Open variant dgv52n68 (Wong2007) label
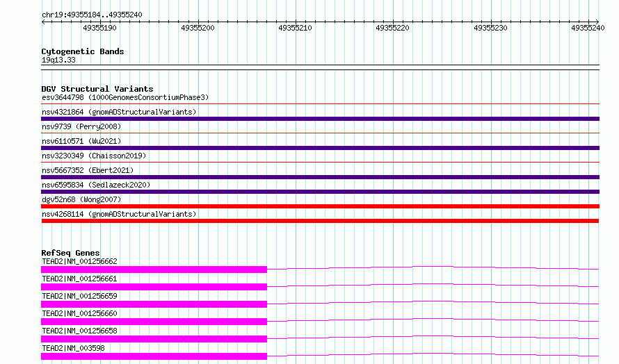619x364 pixels. coord(81,199)
